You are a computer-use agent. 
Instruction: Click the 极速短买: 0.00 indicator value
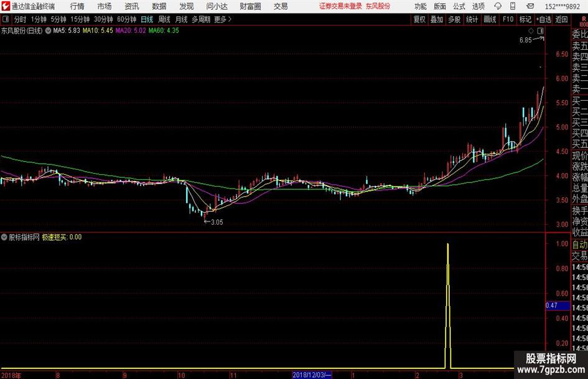click(x=62, y=237)
